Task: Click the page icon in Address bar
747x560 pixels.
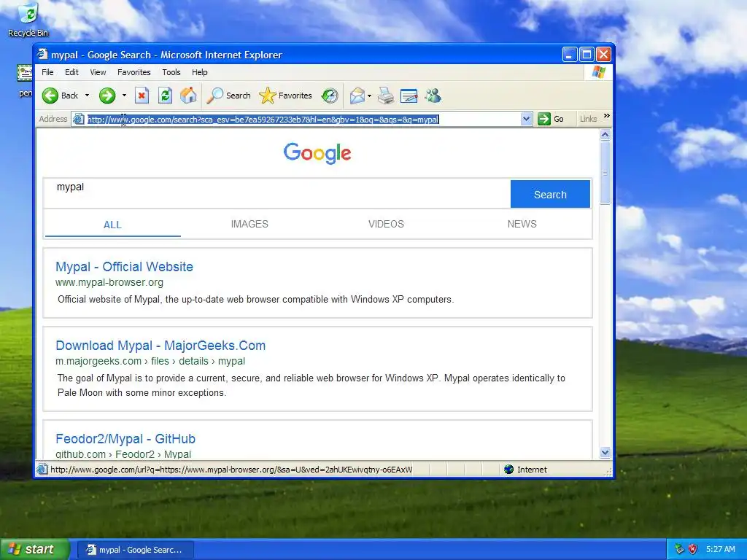Action: (79, 119)
